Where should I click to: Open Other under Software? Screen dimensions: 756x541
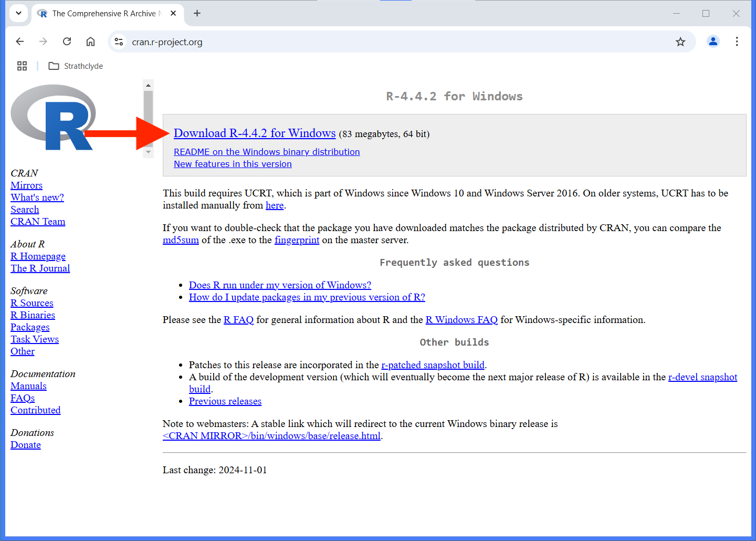coord(23,351)
